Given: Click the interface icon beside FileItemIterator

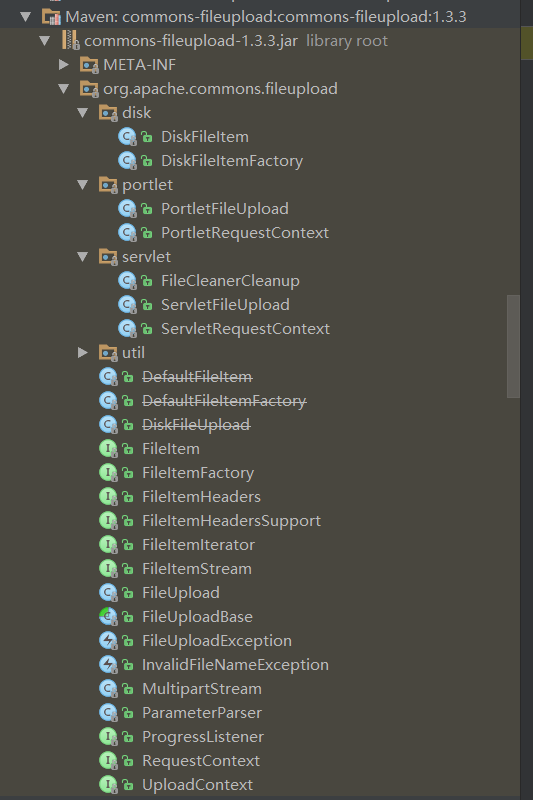Looking at the screenshot, I should pyautogui.click(x=108, y=545).
